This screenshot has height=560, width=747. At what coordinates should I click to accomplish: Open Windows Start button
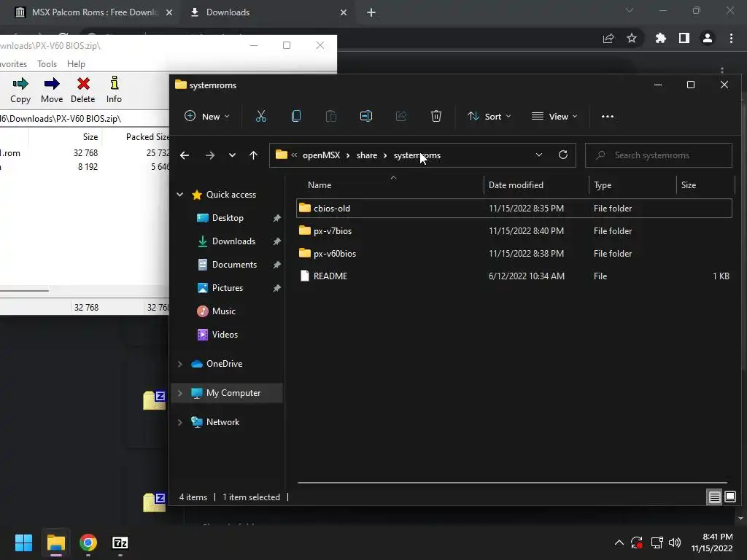[x=23, y=542]
